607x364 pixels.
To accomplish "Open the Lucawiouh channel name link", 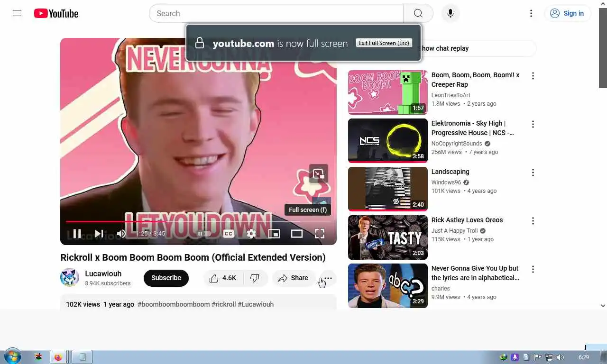I will pyautogui.click(x=103, y=274).
